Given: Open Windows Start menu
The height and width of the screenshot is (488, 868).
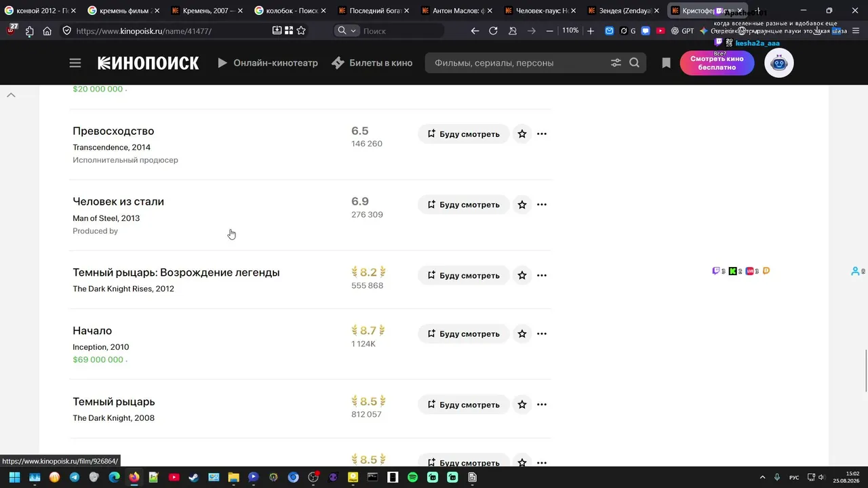Looking at the screenshot, I should coord(14,477).
